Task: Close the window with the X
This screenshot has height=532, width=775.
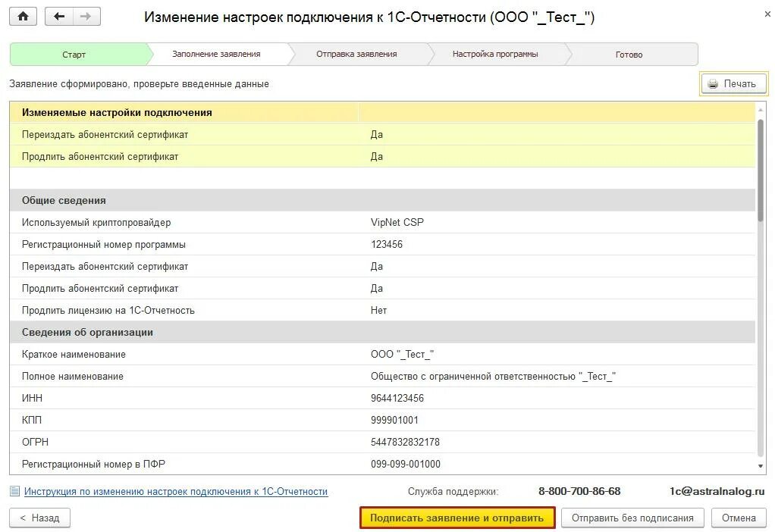Action: point(767,14)
